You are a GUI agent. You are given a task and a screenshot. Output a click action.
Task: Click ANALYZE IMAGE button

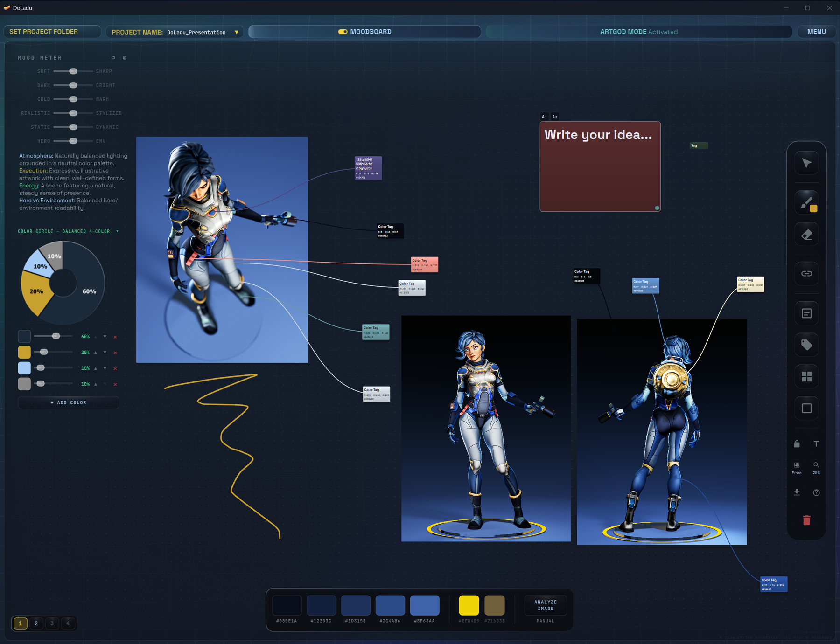546,605
